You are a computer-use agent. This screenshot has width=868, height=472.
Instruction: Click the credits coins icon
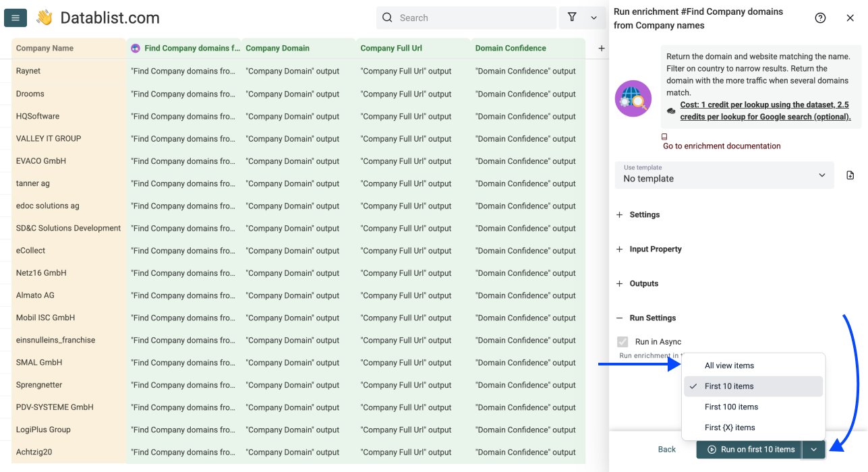[671, 111]
